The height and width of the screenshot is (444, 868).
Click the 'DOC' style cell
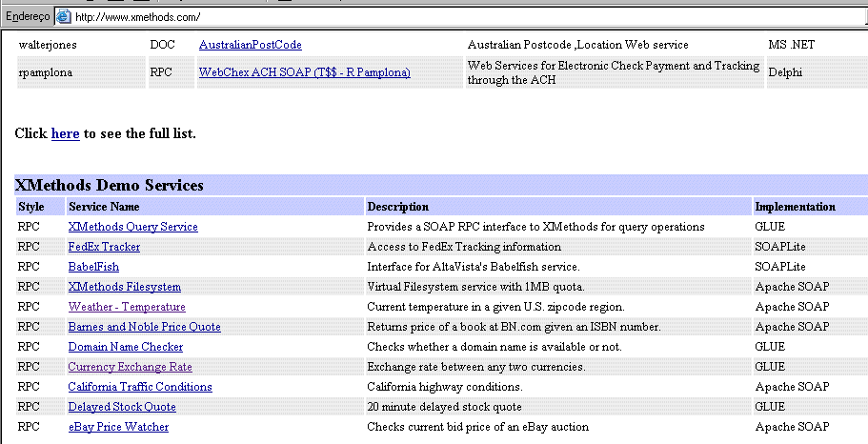162,45
